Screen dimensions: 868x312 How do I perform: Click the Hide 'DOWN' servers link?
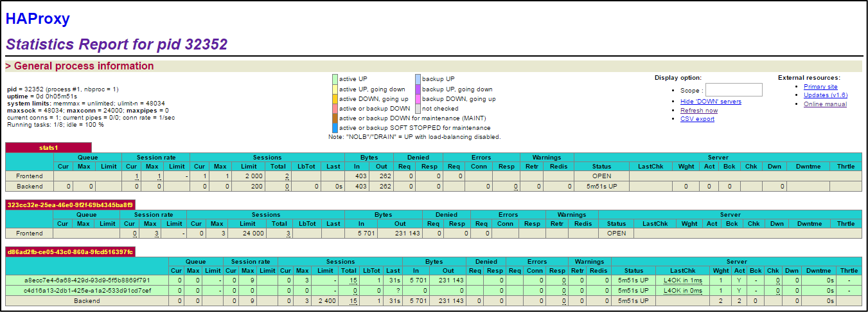711,102
